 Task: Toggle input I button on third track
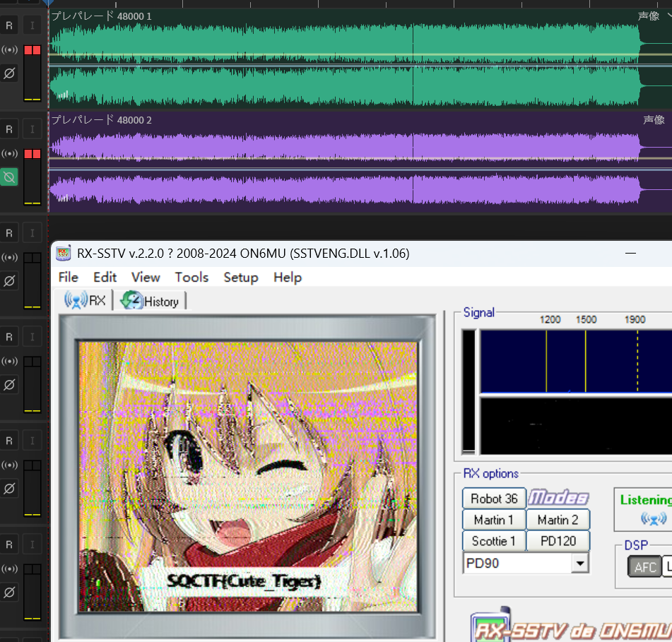32,233
